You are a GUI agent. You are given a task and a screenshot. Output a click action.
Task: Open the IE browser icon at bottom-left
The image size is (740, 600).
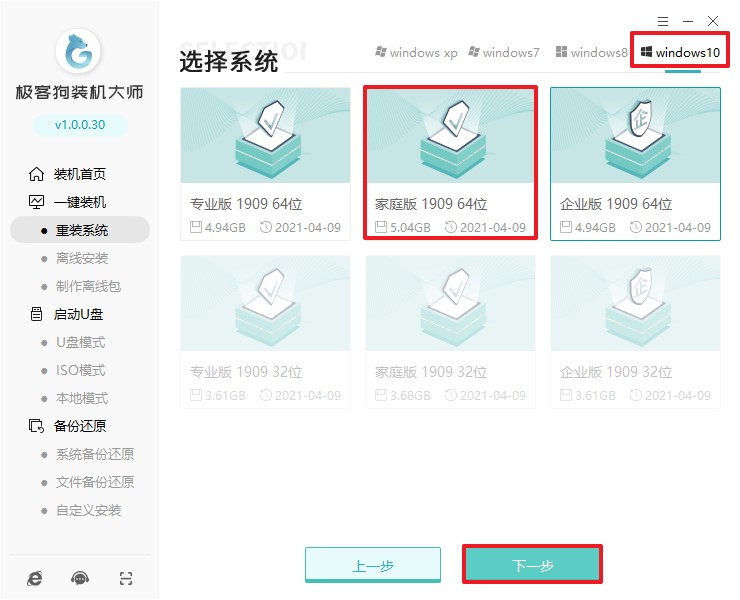35,578
